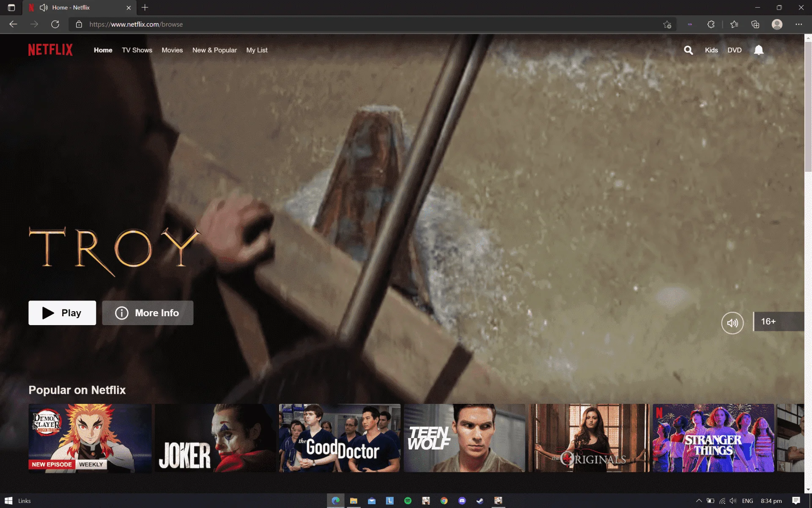Image resolution: width=812 pixels, height=508 pixels.
Task: Open The Originals thumbnail
Action: click(x=589, y=438)
